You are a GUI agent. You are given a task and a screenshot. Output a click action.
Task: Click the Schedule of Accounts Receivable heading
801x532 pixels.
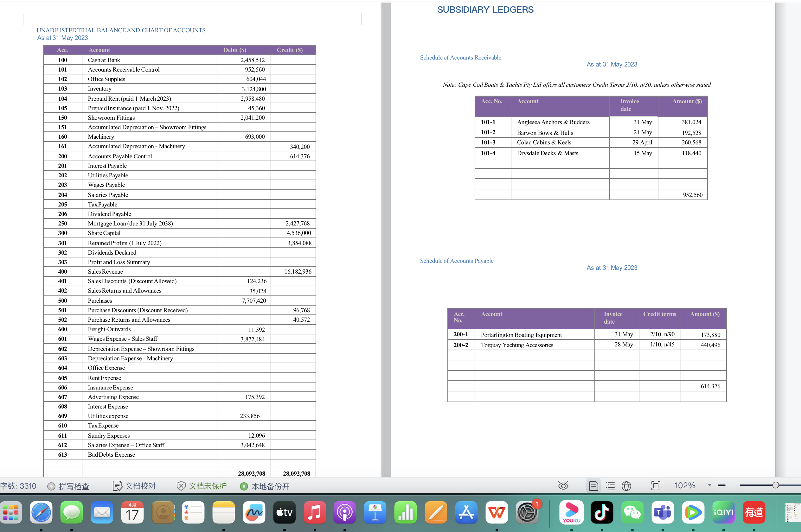tap(460, 57)
